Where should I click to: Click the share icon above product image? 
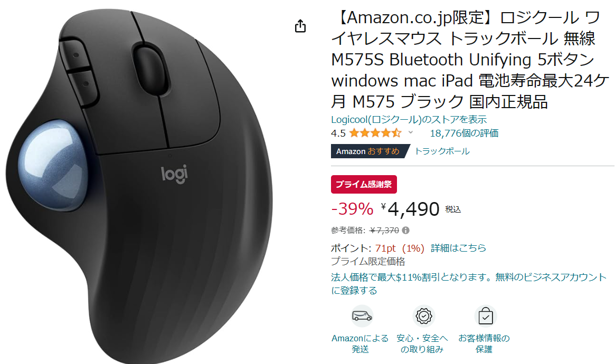300,26
